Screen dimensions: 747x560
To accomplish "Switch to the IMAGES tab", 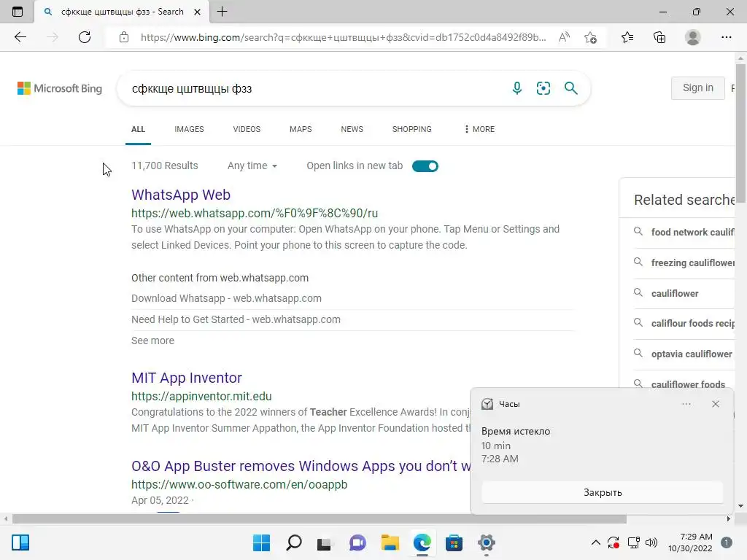I will (189, 129).
